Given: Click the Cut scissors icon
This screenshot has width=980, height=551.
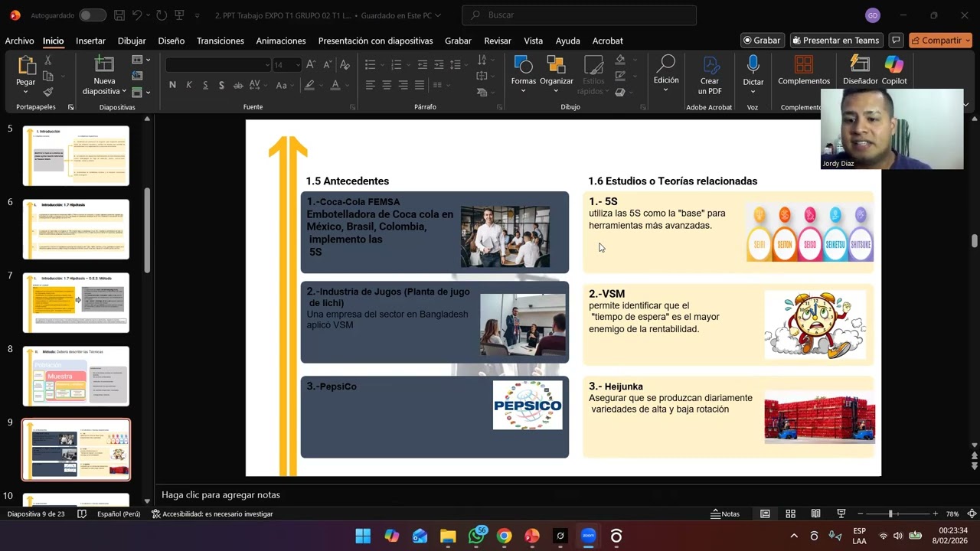Looking at the screenshot, I should [x=47, y=60].
